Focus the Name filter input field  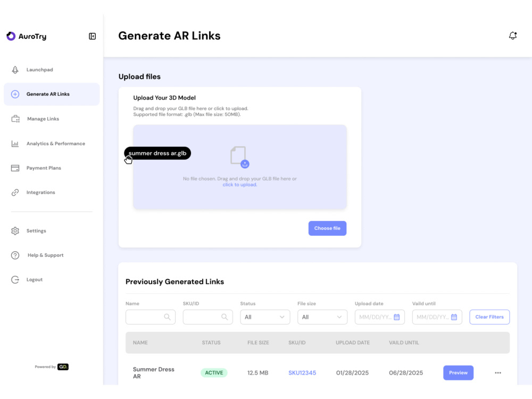(x=151, y=317)
